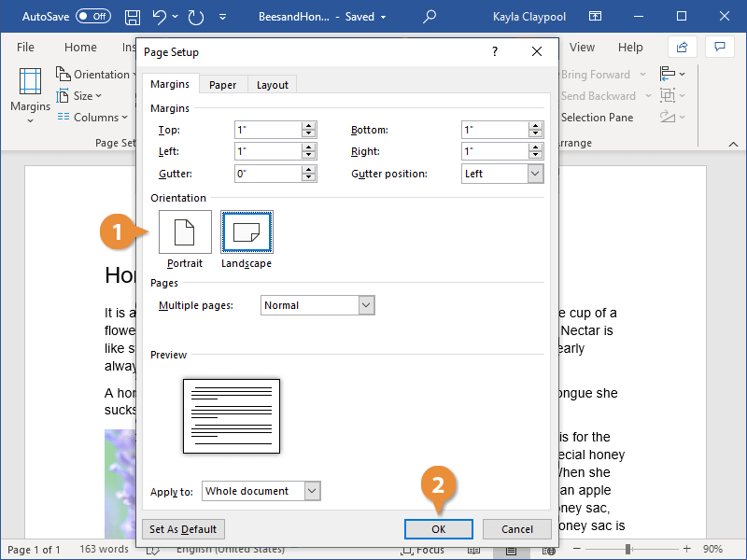Open the Apply to dropdown
This screenshot has width=747, height=560.
pyautogui.click(x=312, y=491)
